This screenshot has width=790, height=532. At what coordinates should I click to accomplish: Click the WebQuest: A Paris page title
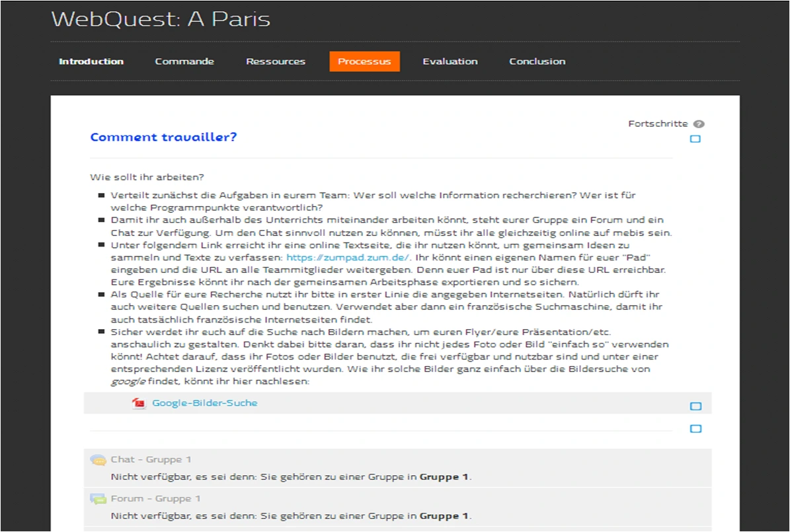pyautogui.click(x=161, y=19)
